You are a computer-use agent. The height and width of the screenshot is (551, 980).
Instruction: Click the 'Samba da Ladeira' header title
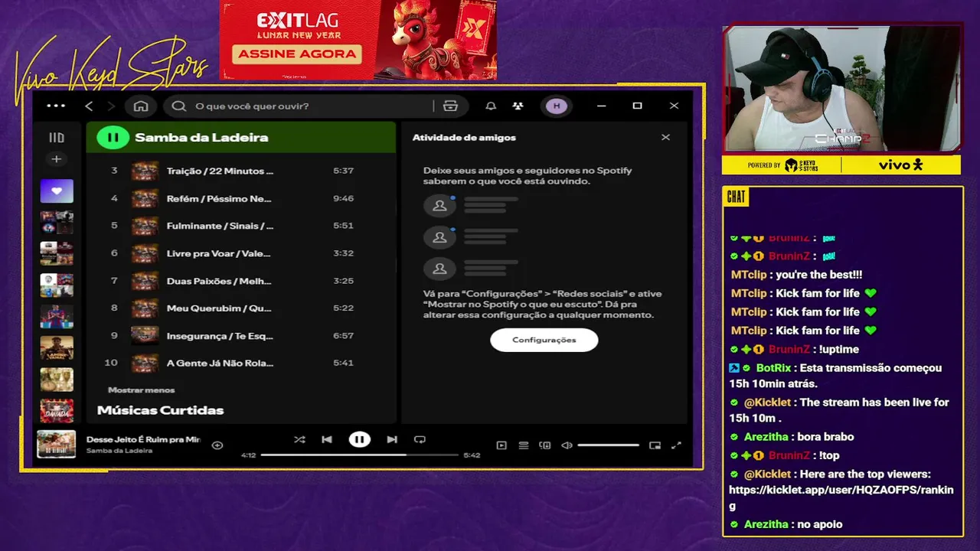coord(201,138)
